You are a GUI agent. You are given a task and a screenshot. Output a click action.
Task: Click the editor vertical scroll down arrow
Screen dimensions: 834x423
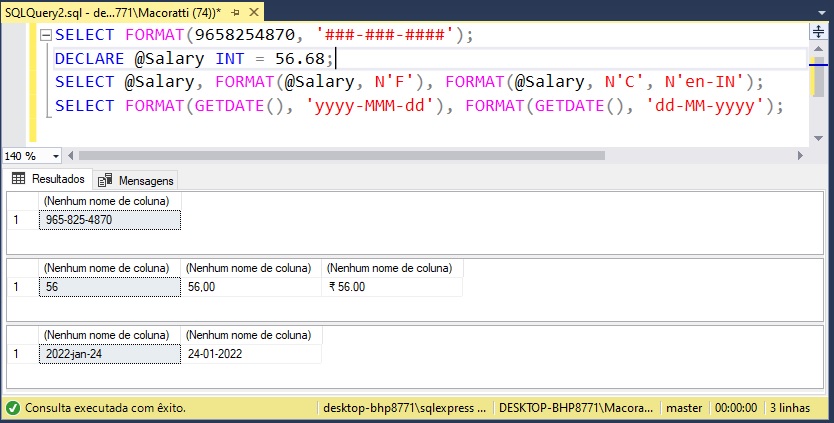(818, 138)
